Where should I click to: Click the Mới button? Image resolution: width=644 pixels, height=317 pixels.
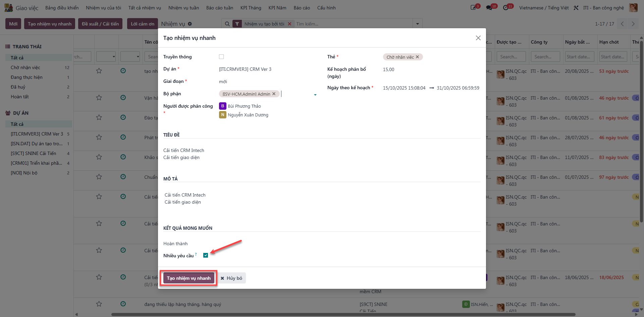click(x=13, y=24)
